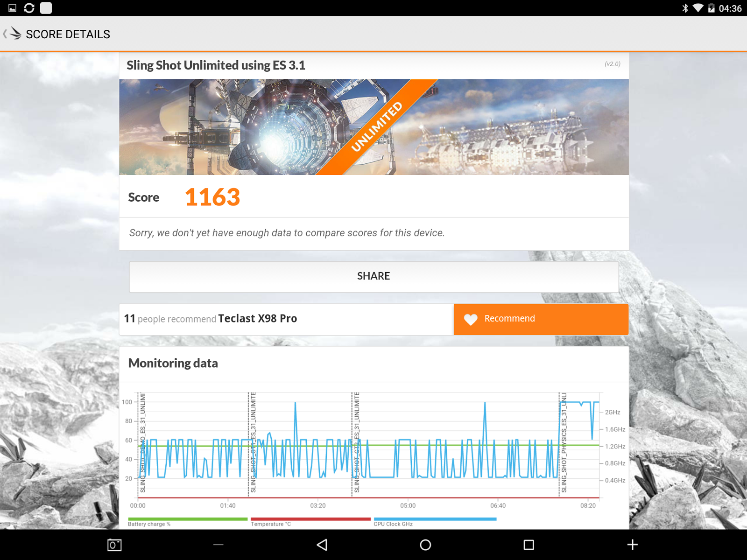Check the battery charging icon
The width and height of the screenshot is (747, 560).
pyautogui.click(x=711, y=8)
